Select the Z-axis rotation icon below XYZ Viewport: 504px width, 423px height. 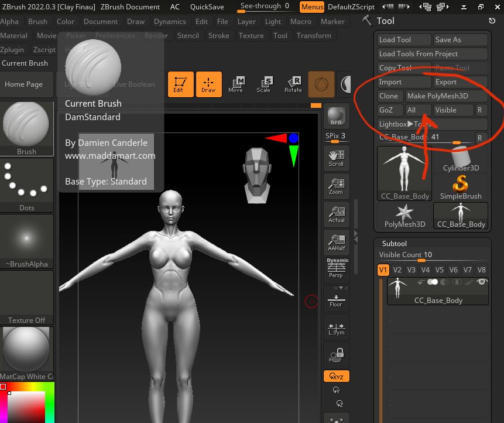(x=340, y=404)
